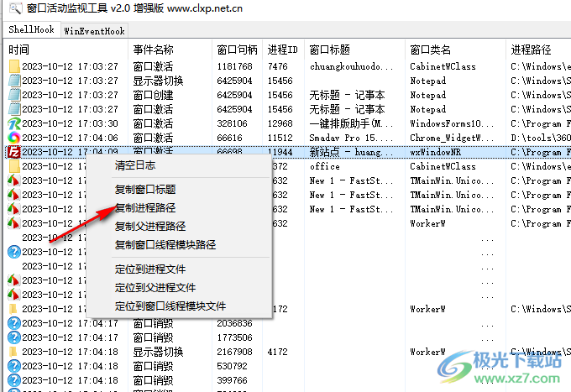
Task: Click folder icon on the office row
Action: pos(13,166)
